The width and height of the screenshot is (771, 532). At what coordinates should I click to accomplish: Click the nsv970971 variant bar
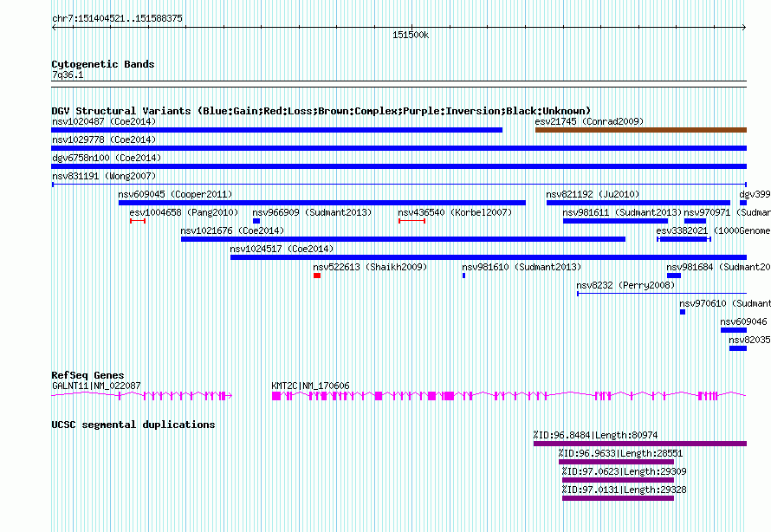tap(695, 221)
